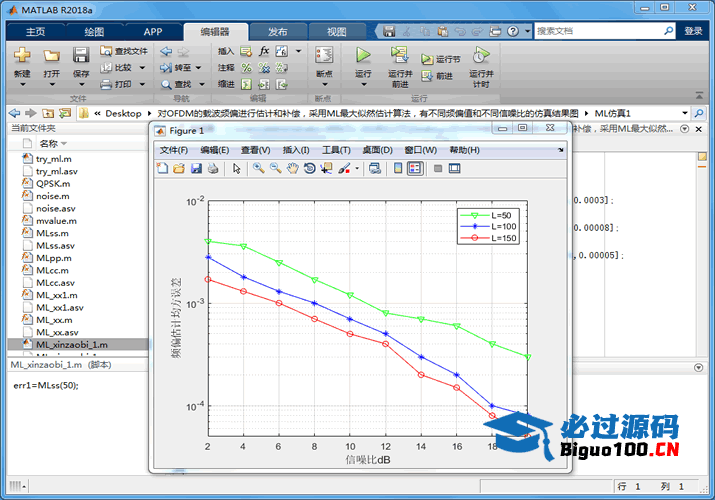Click the Up one level folder button
Viewport: 715px width, 500px height.
pos(48,113)
